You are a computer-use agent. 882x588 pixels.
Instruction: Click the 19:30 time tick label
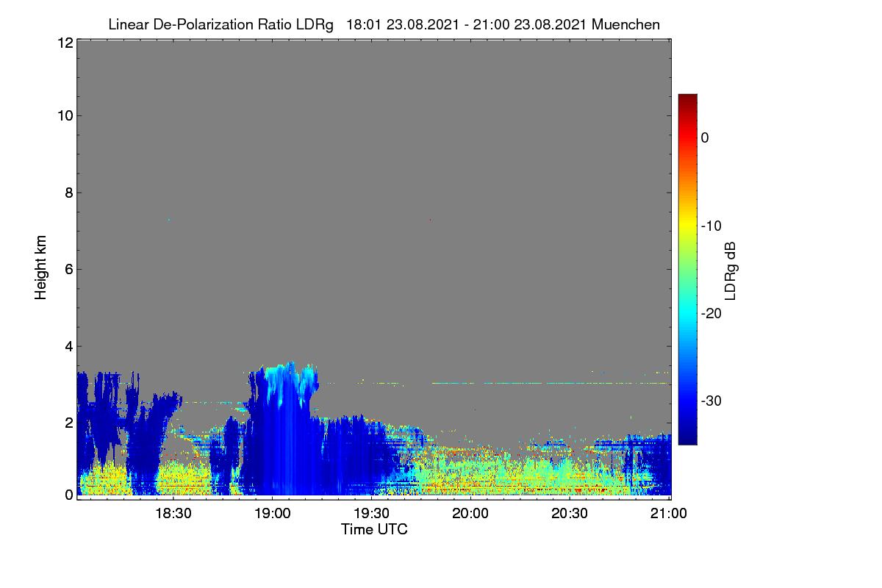pyautogui.click(x=371, y=514)
